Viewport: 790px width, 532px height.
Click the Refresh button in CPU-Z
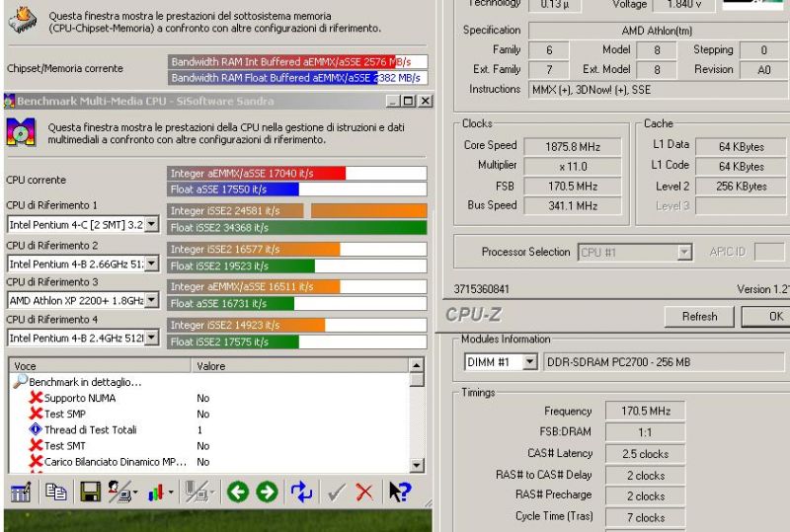coord(699,317)
